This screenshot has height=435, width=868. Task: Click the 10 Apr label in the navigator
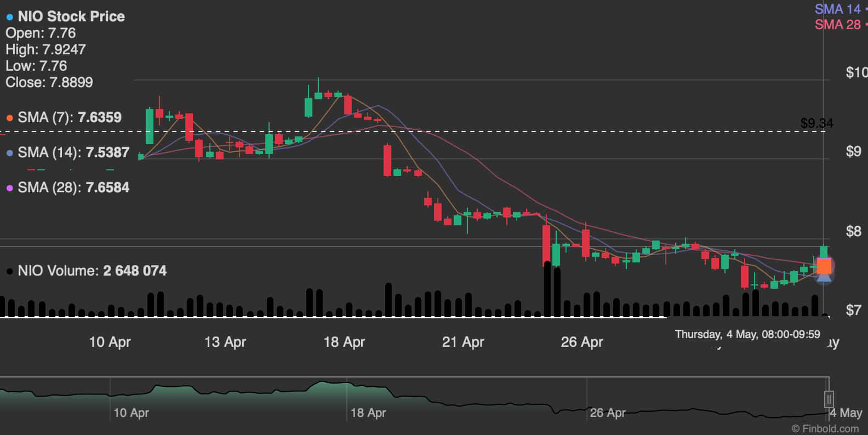point(131,413)
